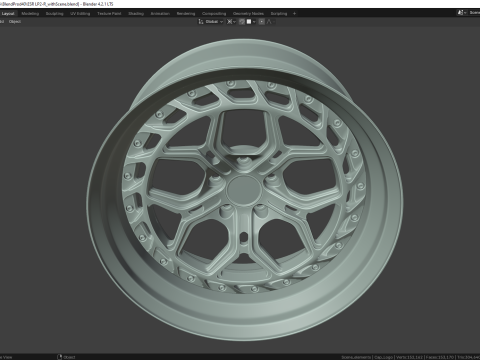
Task: Click the Scene selector icon at top right
Action: 461,13
